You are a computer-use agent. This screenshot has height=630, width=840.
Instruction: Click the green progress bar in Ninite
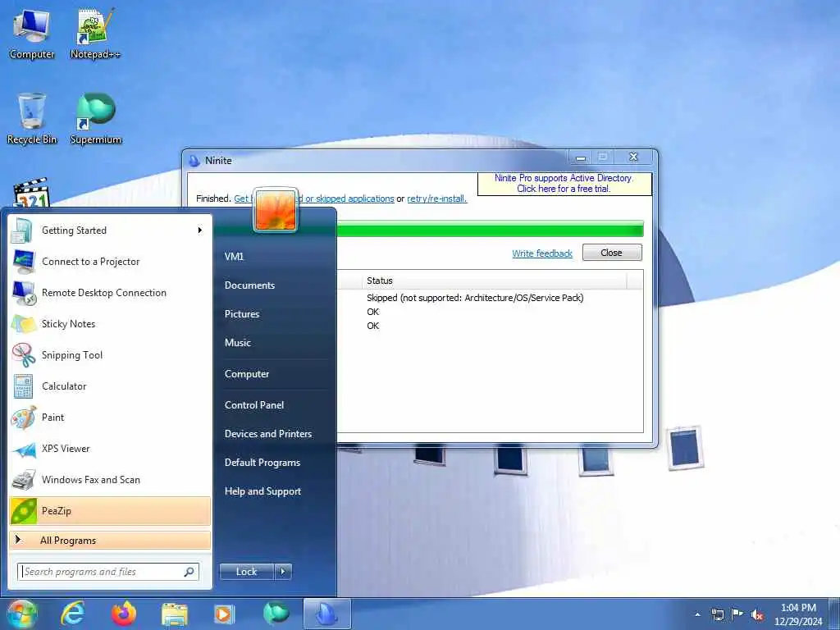[x=490, y=230]
